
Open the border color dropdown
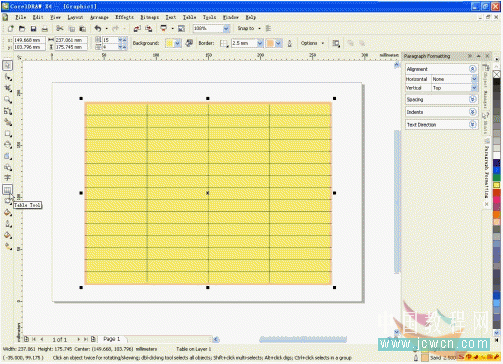click(x=278, y=43)
